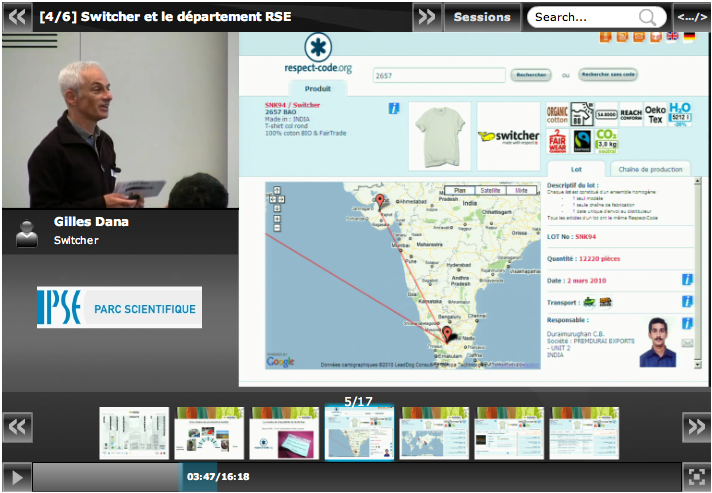Click the truck transport icon
The height and width of the screenshot is (493, 712).
tap(605, 302)
